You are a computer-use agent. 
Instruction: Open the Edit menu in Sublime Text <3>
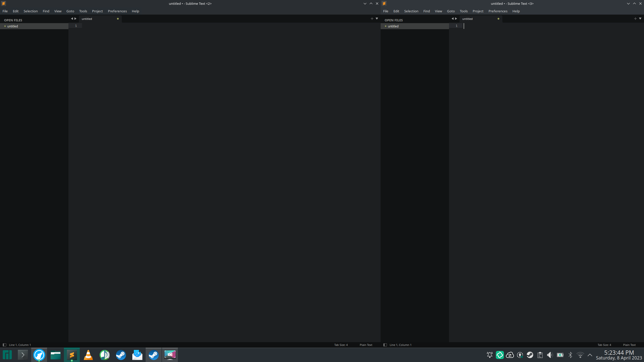point(396,11)
